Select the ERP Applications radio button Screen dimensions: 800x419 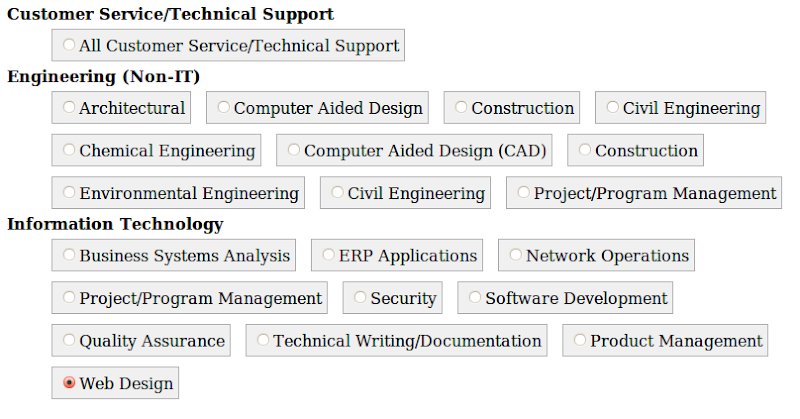tap(328, 256)
